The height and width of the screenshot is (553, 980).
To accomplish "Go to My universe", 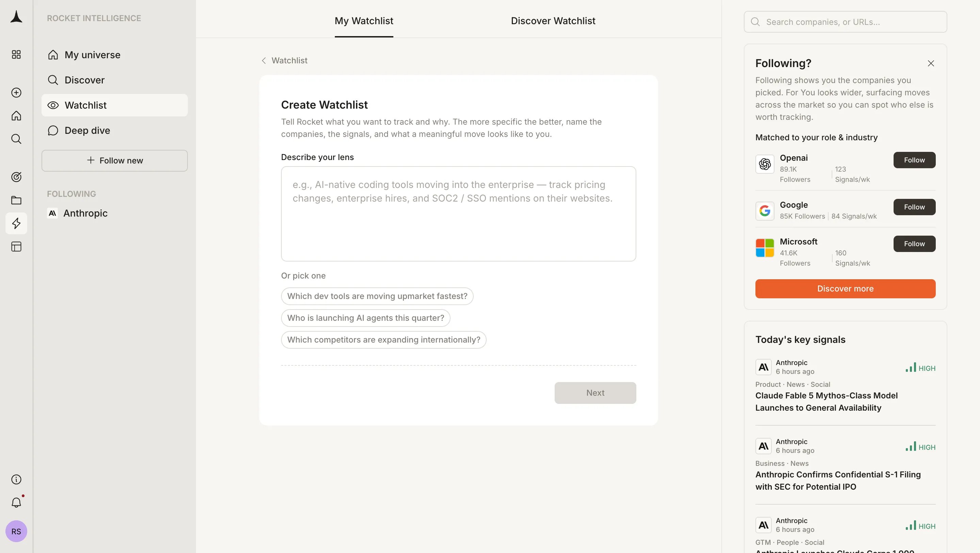I will [115, 55].
